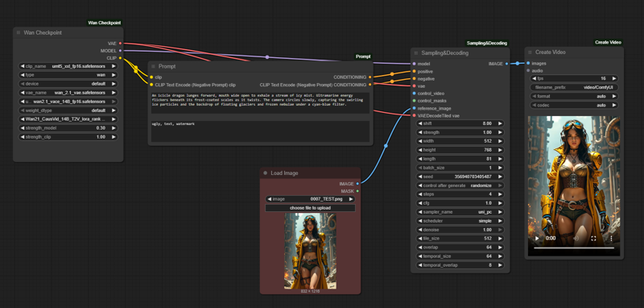The width and height of the screenshot is (644, 308).
Task: Click the Load Image preview thumbnail
Action: (x=310, y=251)
